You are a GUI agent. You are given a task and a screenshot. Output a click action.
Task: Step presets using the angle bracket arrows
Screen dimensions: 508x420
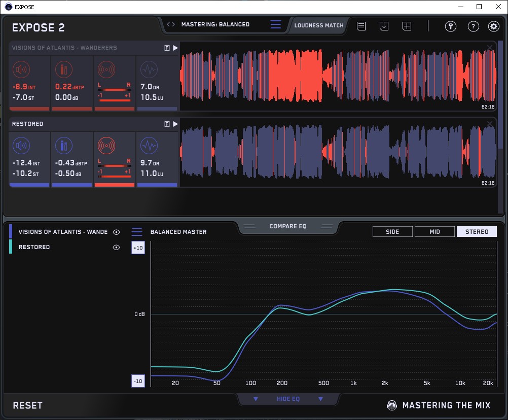pos(171,24)
